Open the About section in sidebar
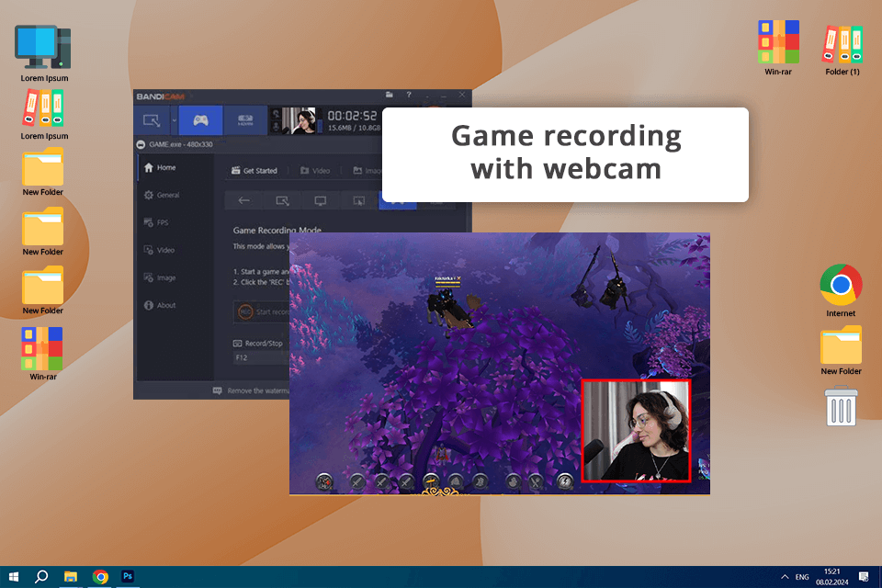 [160, 305]
